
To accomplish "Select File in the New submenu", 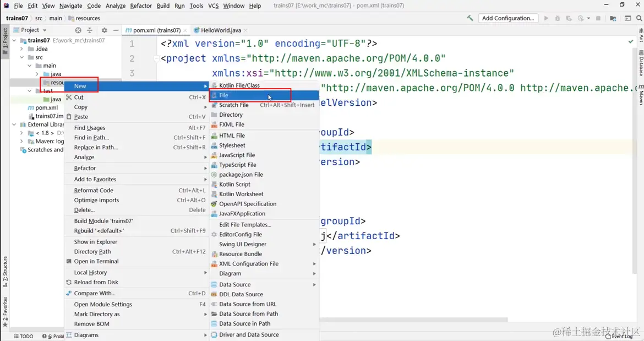I will pyautogui.click(x=264, y=95).
